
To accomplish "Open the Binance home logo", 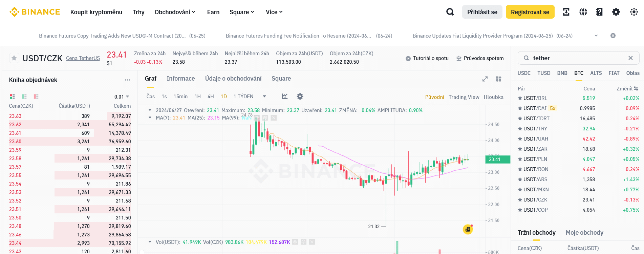I will point(35,12).
